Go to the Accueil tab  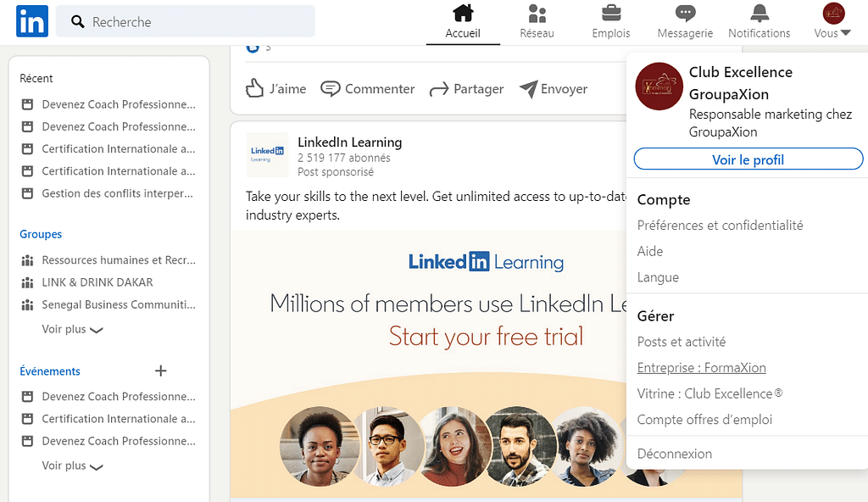pos(463,22)
